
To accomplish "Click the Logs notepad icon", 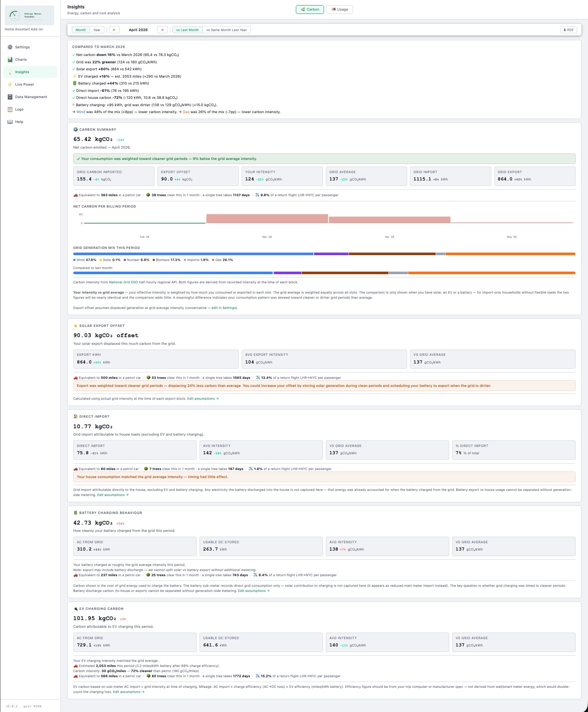I will pyautogui.click(x=10, y=109).
